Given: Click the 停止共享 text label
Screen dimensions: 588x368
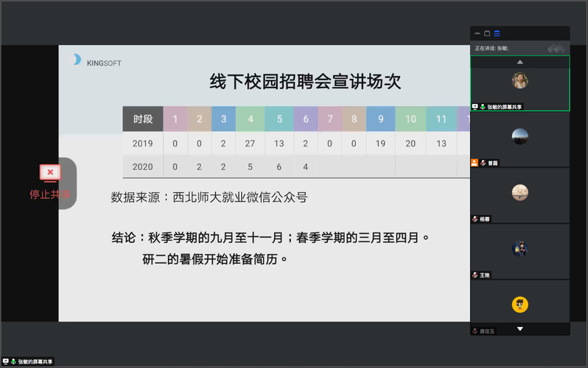Looking at the screenshot, I should 50,194.
